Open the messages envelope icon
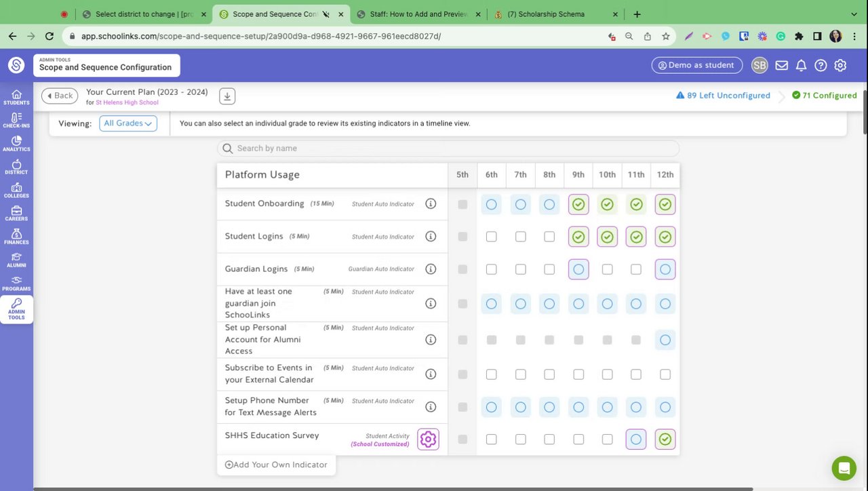868x491 pixels. click(x=782, y=66)
